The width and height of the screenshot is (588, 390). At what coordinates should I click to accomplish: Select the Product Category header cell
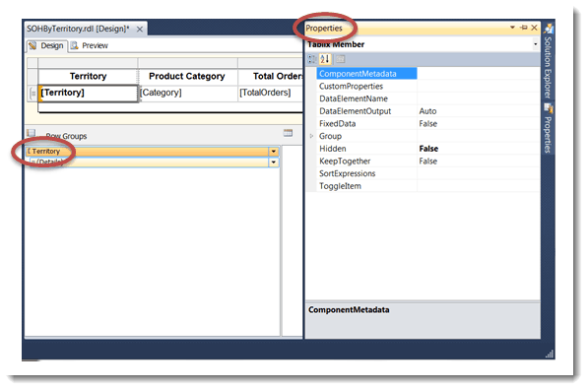pyautogui.click(x=187, y=77)
